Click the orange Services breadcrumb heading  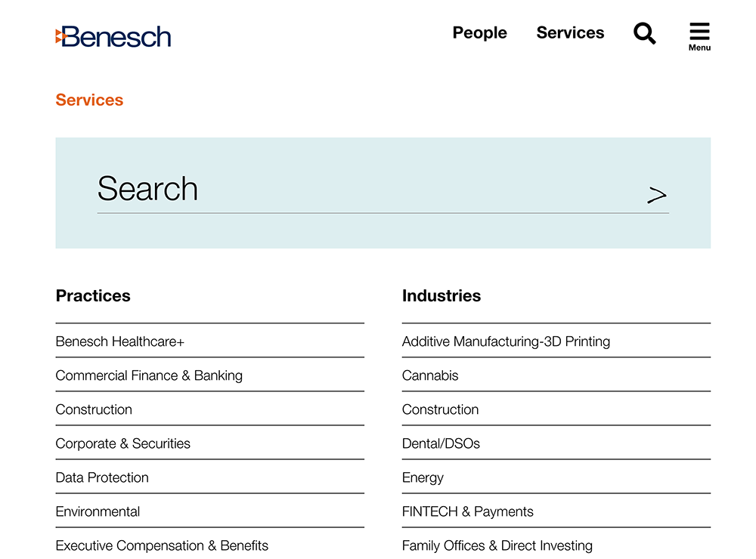click(89, 100)
